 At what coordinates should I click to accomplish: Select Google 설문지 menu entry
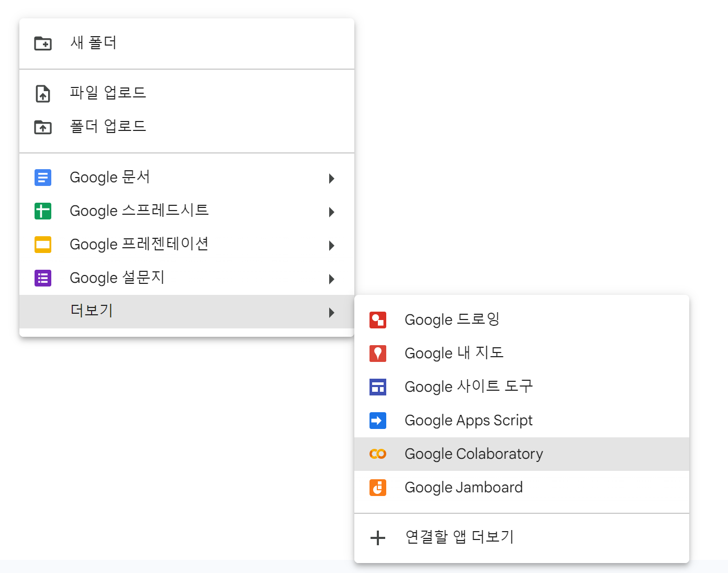pyautogui.click(x=187, y=278)
